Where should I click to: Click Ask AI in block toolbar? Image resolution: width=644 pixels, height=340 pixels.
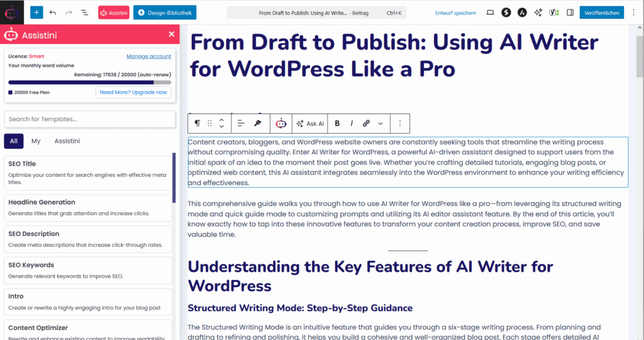(310, 123)
